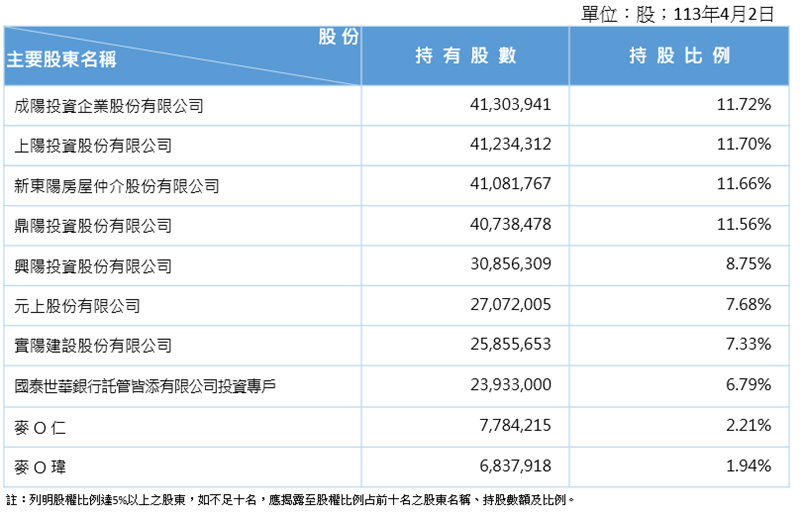Click the share count 23,933,000
The height and width of the screenshot is (514, 800).
point(510,384)
